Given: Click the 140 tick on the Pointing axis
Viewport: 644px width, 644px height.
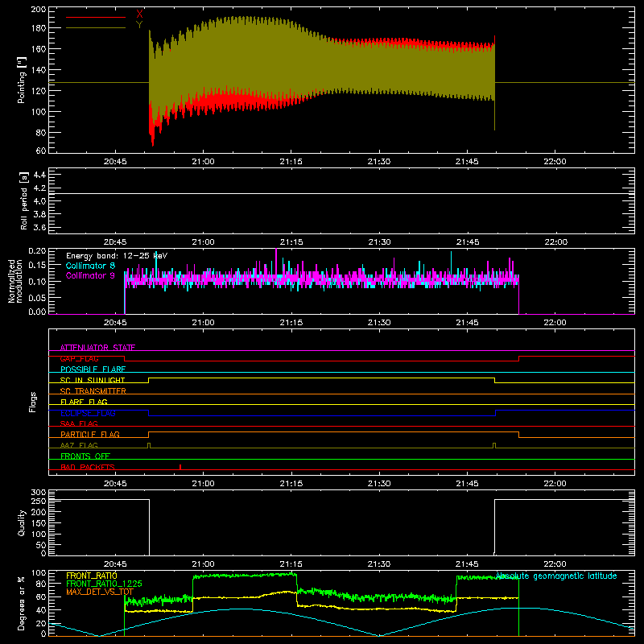Looking at the screenshot, I should tap(38, 70).
